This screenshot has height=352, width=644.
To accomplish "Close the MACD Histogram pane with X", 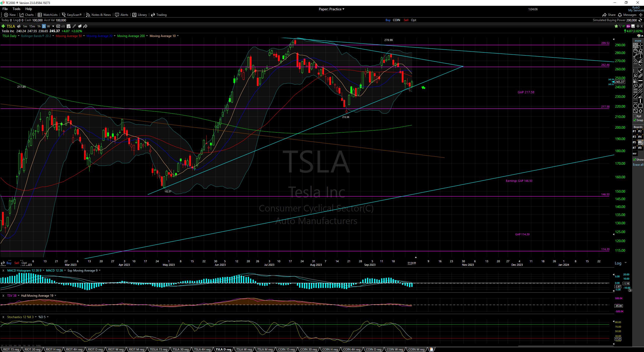I will coord(3,271).
